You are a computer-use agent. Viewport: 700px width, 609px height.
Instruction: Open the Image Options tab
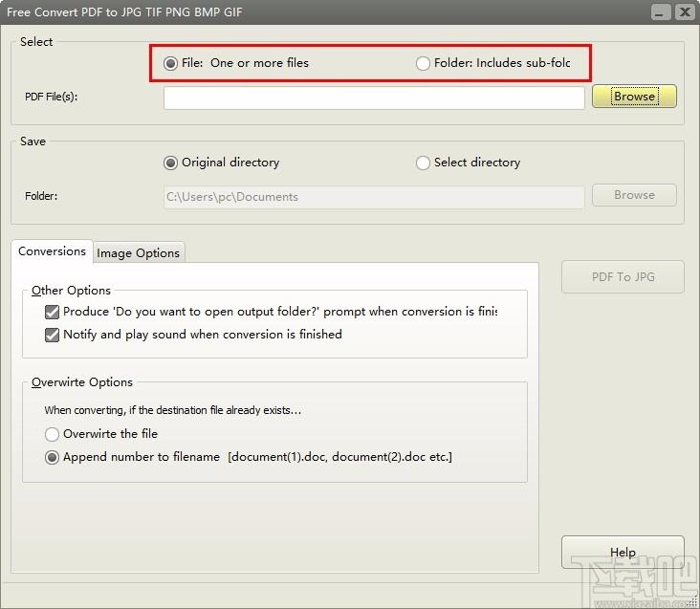point(139,253)
